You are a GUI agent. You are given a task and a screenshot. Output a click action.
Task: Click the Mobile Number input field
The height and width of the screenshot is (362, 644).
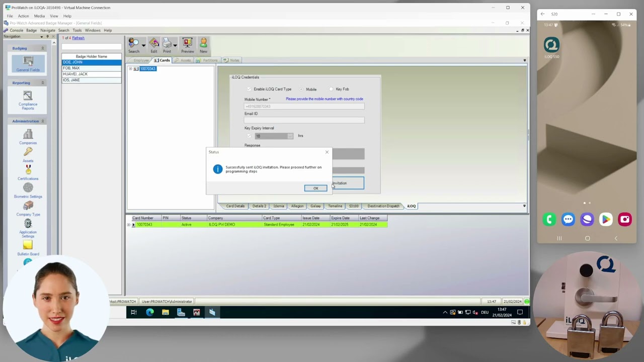304,106
